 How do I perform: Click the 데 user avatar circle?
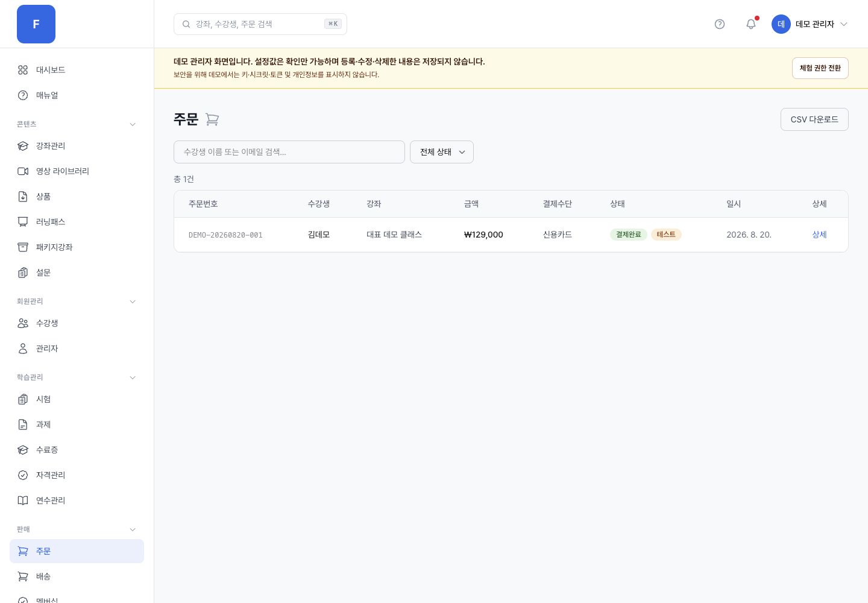point(781,24)
